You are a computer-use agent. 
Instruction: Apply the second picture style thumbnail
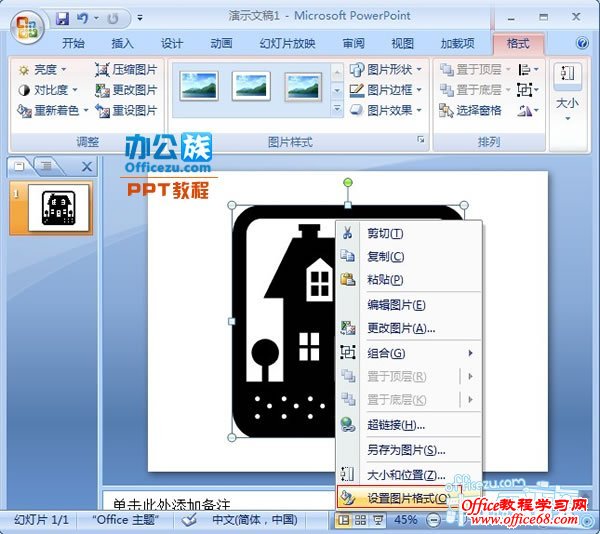tap(251, 86)
